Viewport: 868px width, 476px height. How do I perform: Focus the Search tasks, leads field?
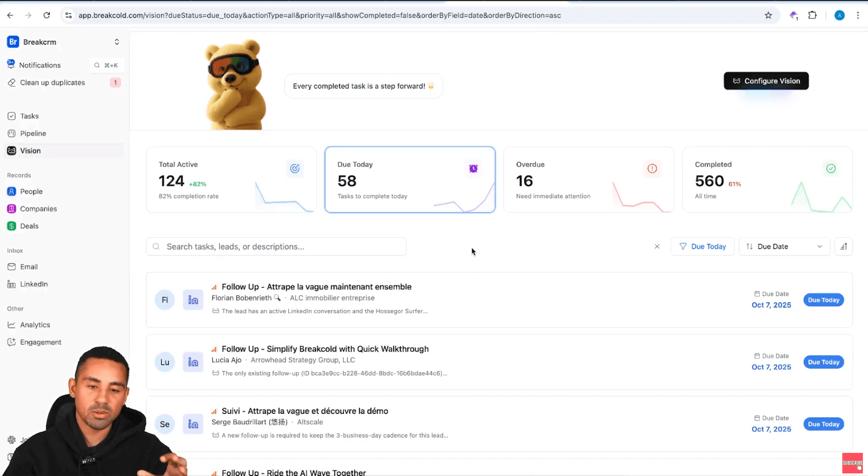click(276, 246)
